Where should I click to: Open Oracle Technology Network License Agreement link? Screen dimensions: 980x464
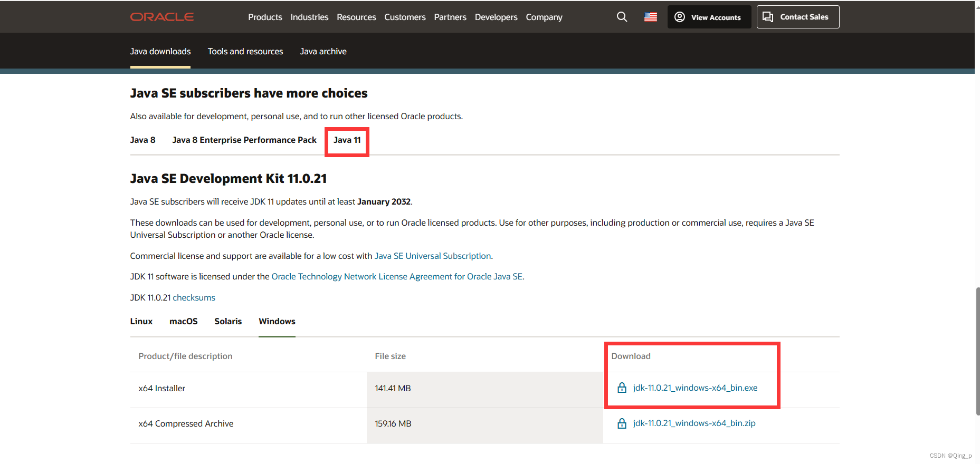(397, 276)
